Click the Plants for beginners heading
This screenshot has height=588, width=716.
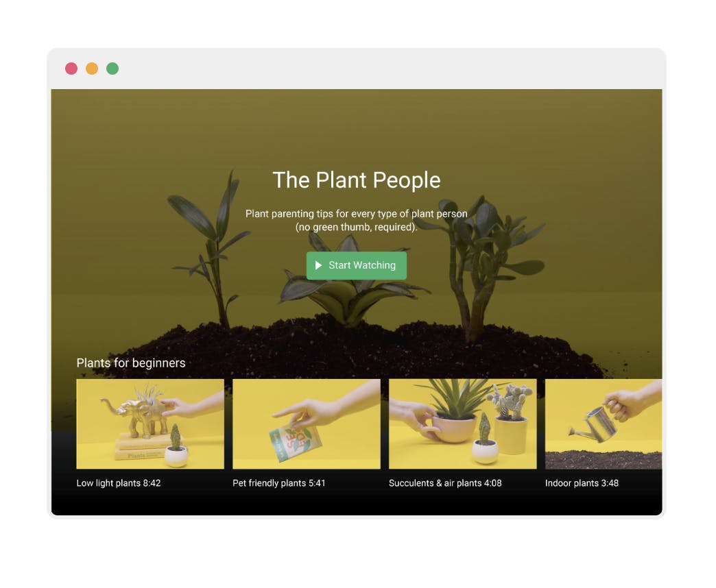coord(131,363)
